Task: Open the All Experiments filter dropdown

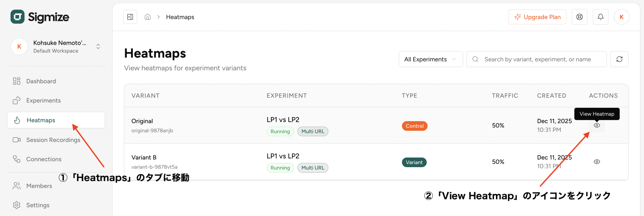Action: 430,59
